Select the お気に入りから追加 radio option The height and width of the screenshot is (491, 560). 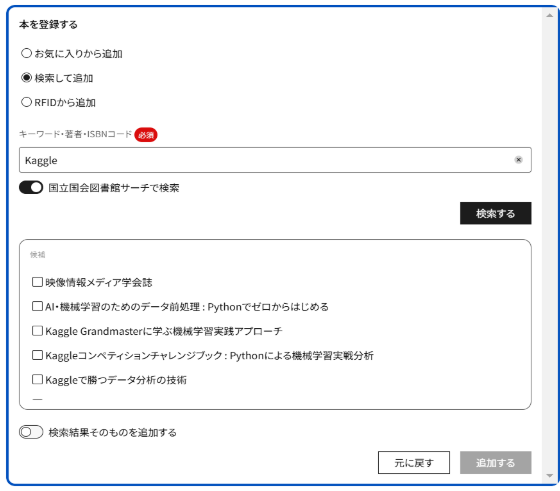coord(26,54)
